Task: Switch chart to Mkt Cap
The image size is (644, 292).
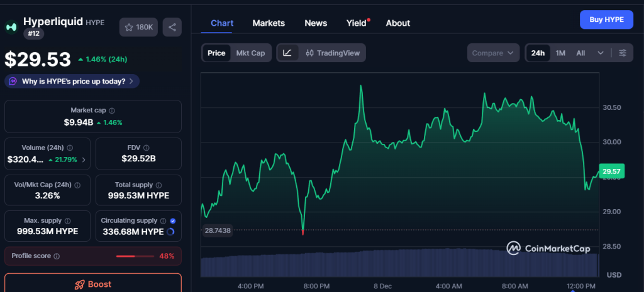Action: 250,53
